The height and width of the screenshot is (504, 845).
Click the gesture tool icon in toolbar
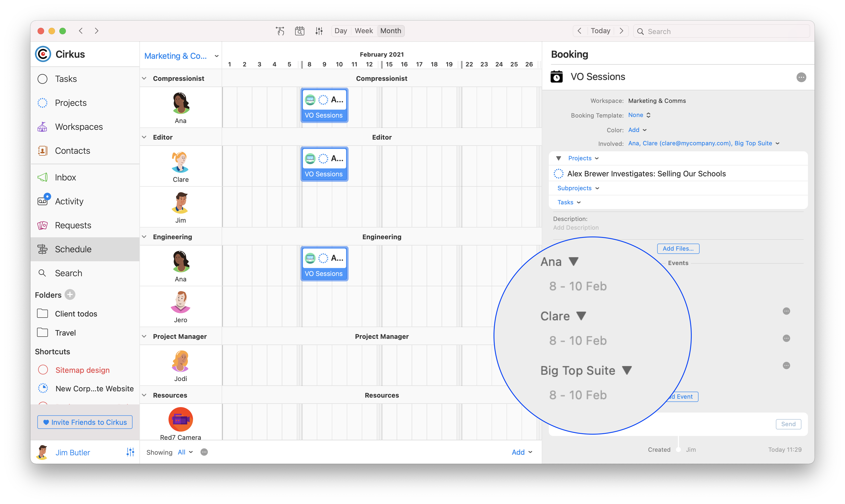click(280, 31)
